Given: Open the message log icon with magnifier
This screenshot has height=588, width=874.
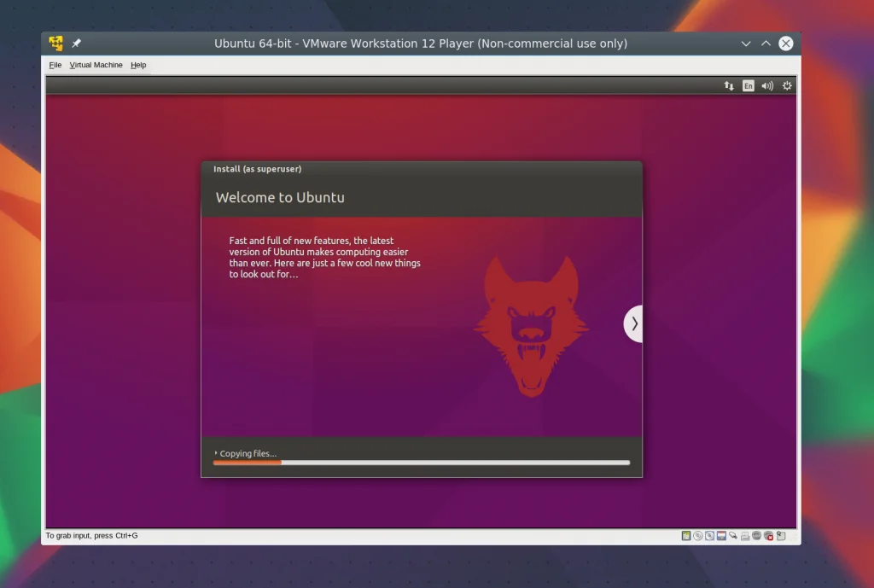Looking at the screenshot, I should coord(781,536).
